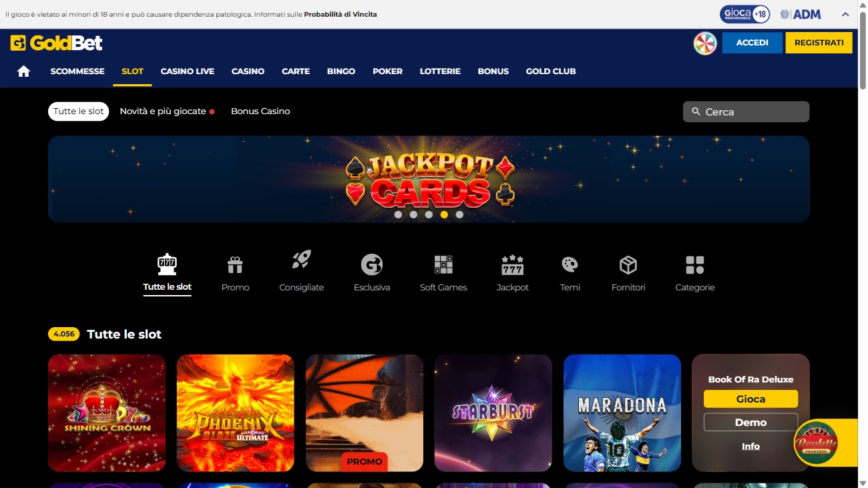Image resolution: width=868 pixels, height=488 pixels.
Task: Open the GOLD CLUB section
Action: click(x=551, y=71)
